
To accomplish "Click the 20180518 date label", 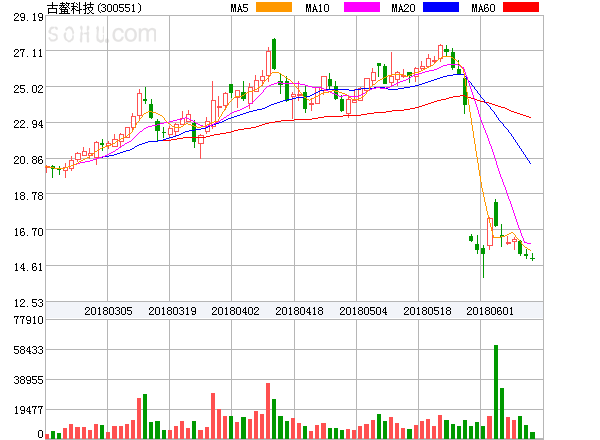I will [x=427, y=311].
